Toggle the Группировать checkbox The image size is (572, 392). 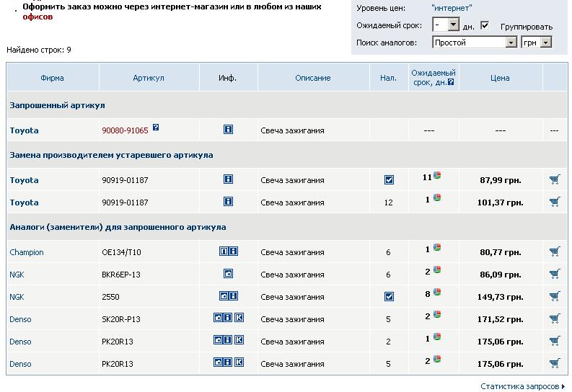pos(485,25)
